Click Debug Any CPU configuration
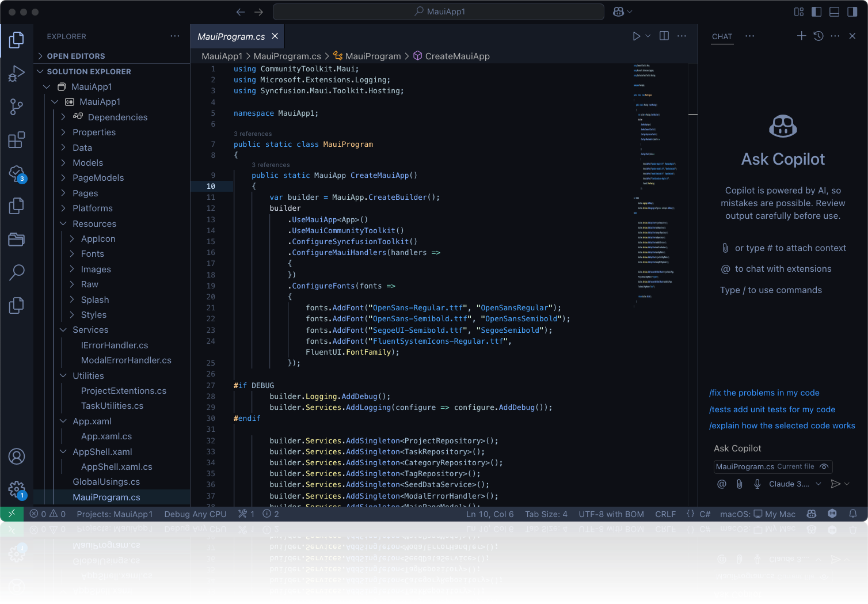868x604 pixels. [x=196, y=514]
